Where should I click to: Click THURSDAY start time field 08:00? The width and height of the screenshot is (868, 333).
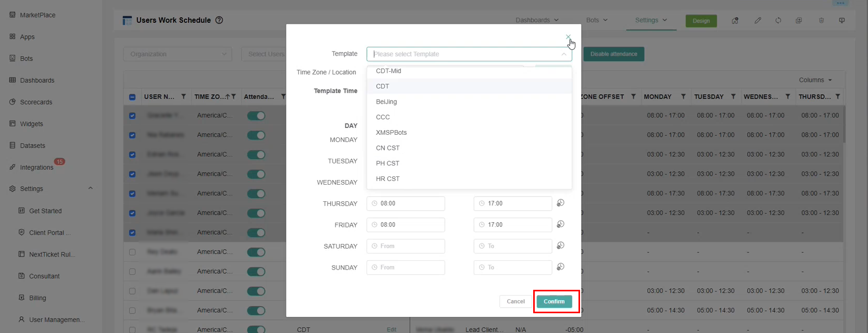pos(406,203)
